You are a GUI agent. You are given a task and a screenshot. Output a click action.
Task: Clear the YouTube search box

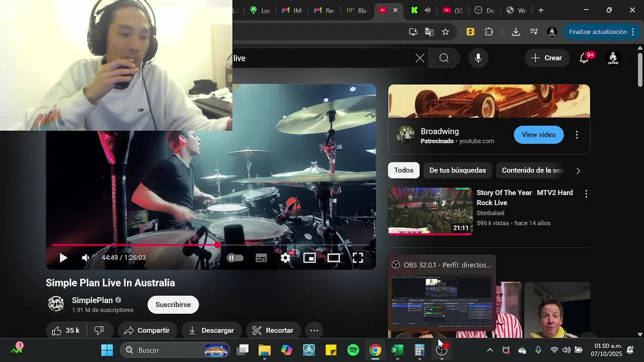click(x=420, y=58)
